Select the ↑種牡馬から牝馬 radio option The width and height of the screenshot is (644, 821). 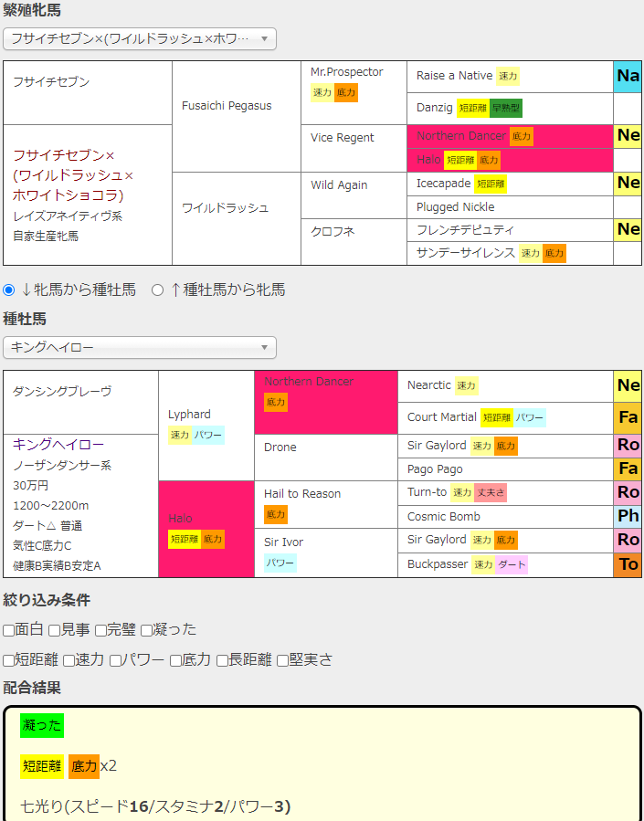click(x=158, y=289)
